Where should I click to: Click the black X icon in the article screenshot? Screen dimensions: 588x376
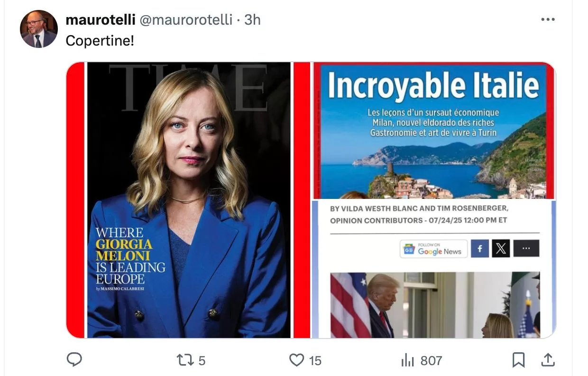click(501, 248)
